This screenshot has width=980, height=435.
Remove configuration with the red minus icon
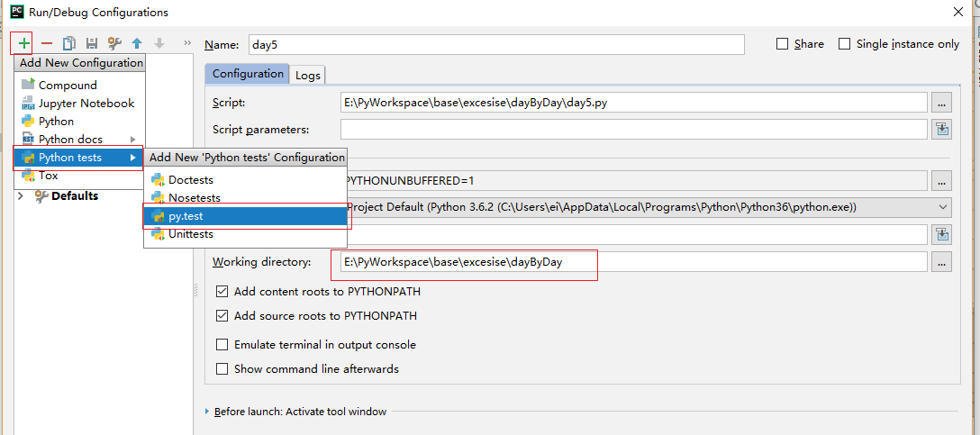[47, 43]
